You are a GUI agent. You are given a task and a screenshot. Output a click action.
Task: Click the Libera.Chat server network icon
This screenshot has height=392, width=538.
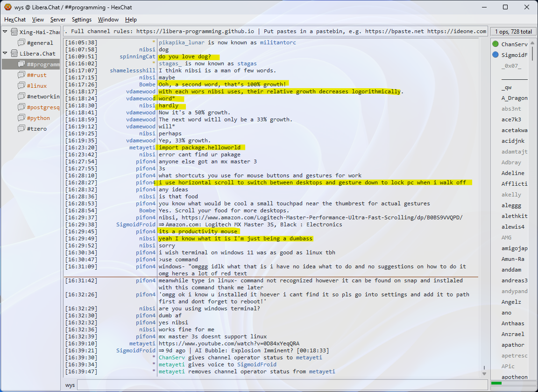coord(14,54)
